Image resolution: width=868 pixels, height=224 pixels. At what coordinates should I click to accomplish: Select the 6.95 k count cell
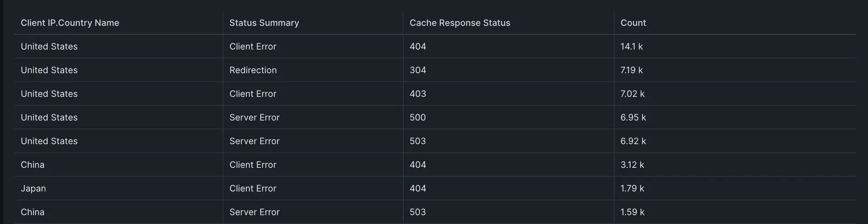pos(633,118)
